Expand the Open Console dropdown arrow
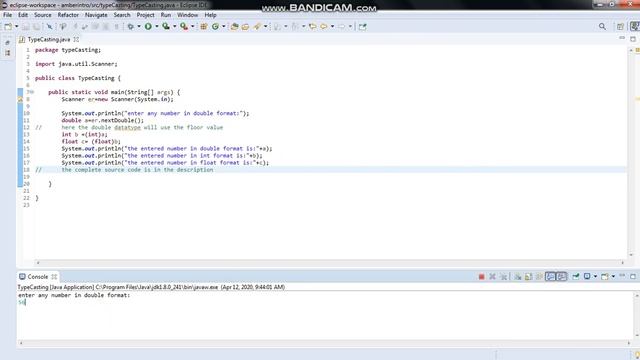This screenshot has width=640, height=360. [613, 277]
